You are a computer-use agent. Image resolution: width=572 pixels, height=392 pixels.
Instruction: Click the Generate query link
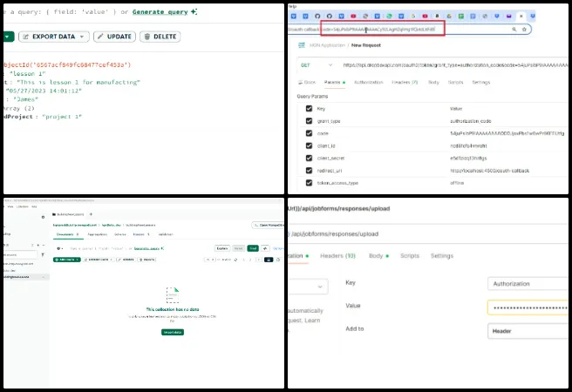160,11
